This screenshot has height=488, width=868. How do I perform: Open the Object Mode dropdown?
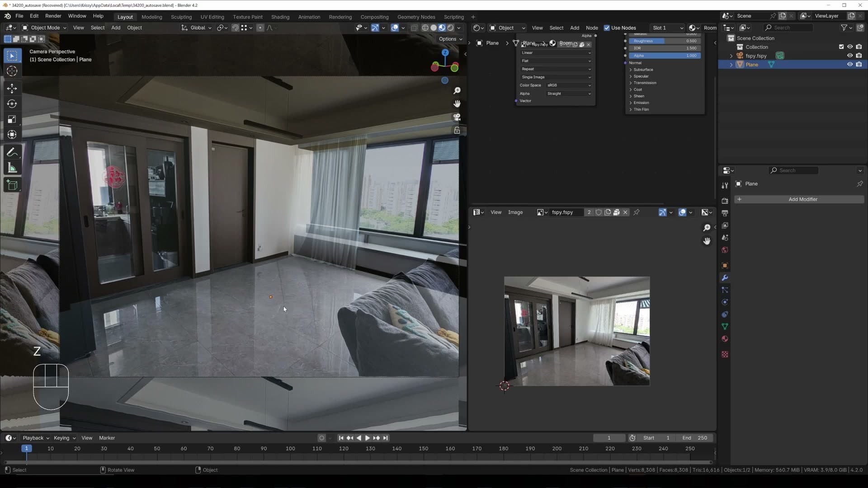[x=44, y=28]
